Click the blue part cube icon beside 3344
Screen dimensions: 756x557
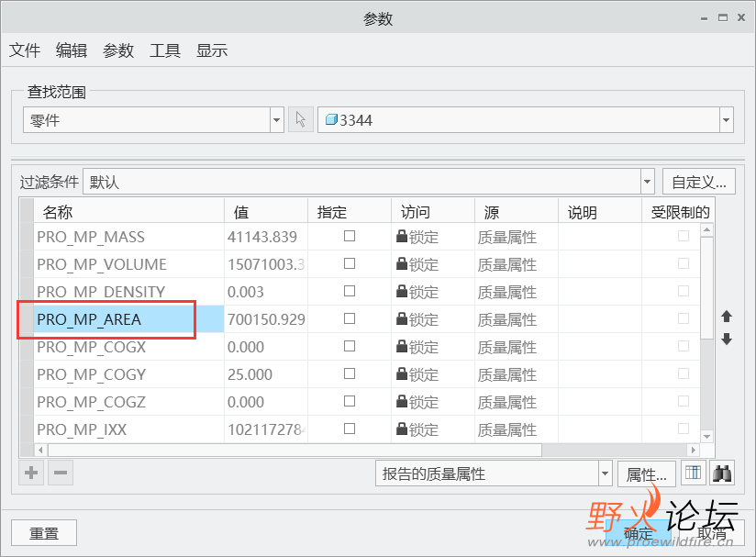point(331,119)
